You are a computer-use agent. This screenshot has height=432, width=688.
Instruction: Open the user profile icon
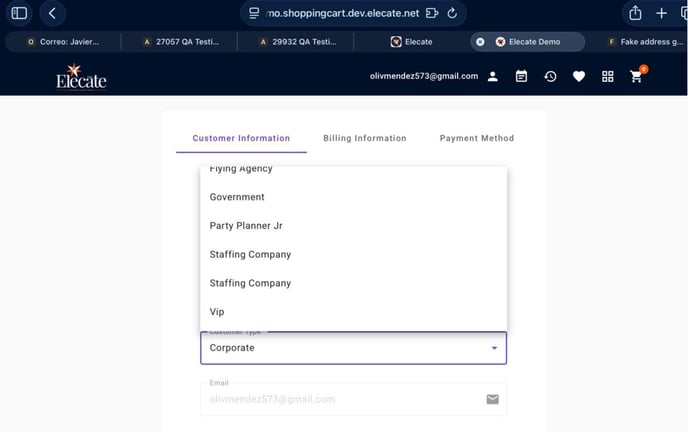coord(493,77)
